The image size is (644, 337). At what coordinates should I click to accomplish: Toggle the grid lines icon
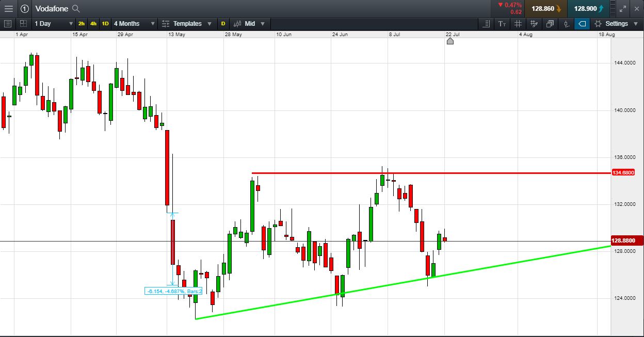click(518, 24)
